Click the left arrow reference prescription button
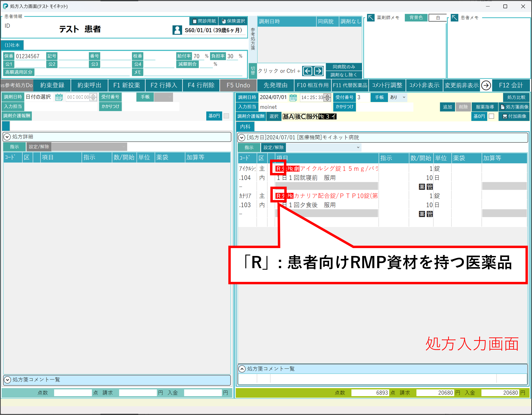The height and width of the screenshot is (415, 532). click(307, 71)
